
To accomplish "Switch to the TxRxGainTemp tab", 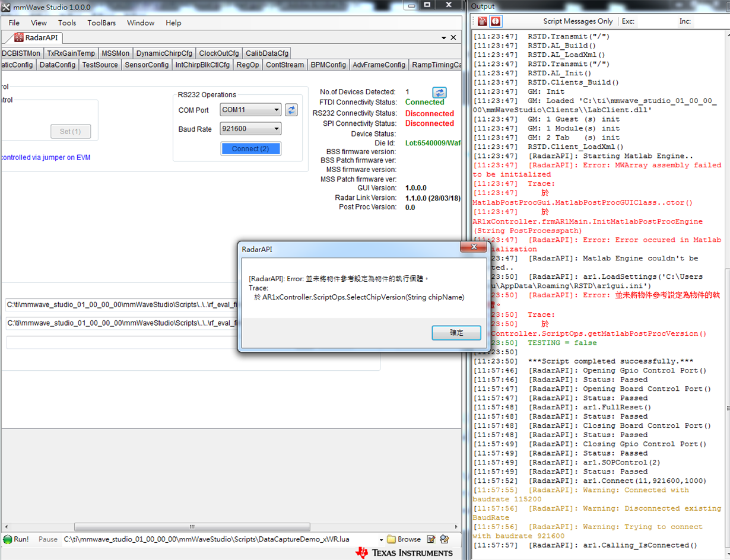I will click(71, 53).
